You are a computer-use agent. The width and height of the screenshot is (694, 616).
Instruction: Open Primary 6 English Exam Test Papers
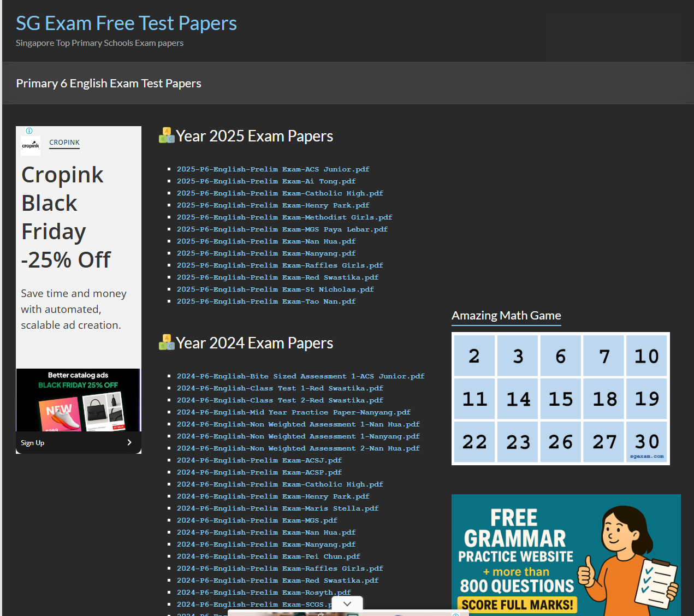tap(109, 84)
